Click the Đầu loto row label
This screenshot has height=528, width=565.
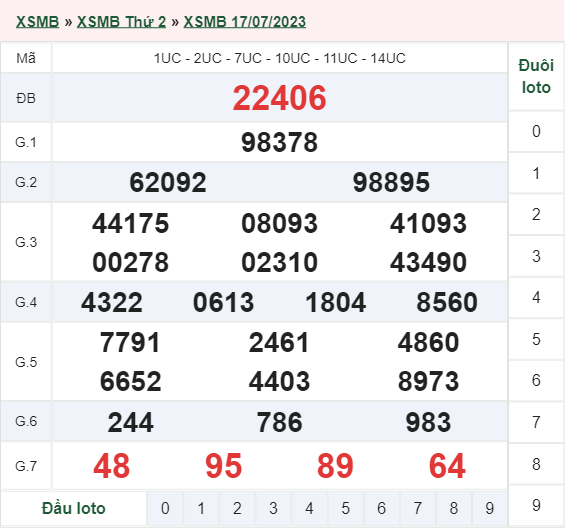pos(74,508)
